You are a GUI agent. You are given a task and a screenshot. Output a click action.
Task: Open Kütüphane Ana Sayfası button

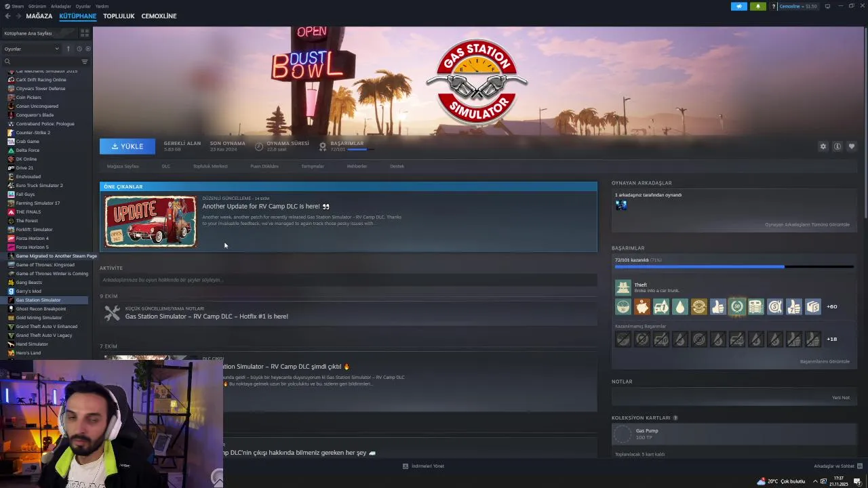39,33
